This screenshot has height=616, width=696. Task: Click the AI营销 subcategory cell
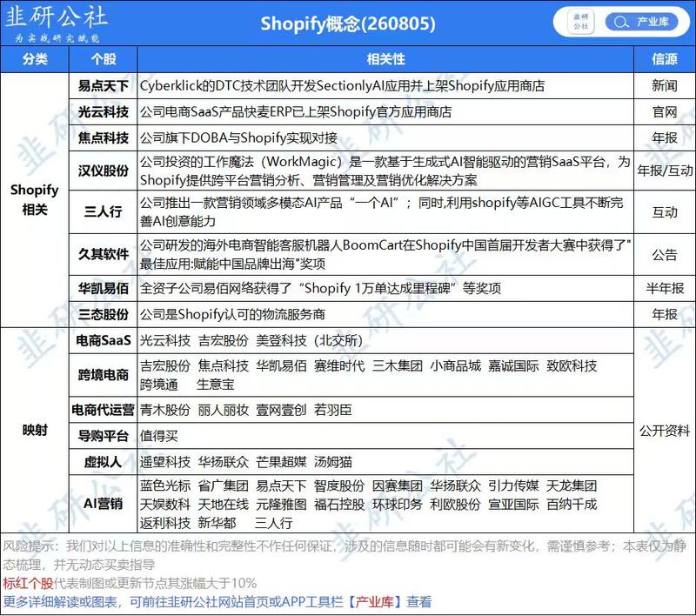(x=103, y=504)
